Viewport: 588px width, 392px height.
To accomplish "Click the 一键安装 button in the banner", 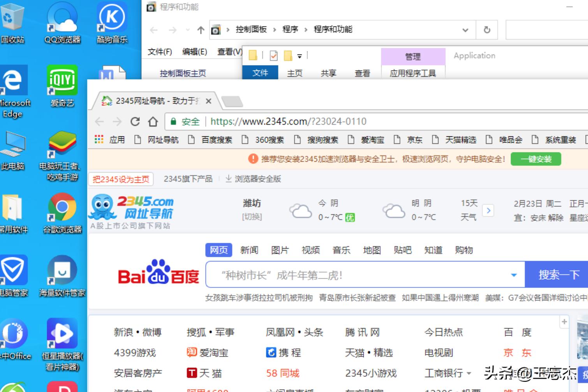I will coord(536,159).
